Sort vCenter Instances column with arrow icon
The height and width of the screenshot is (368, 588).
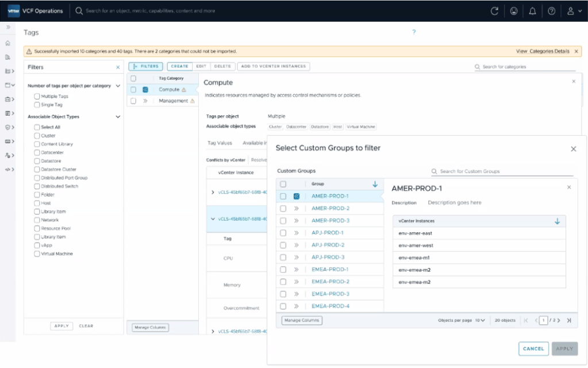click(x=556, y=221)
